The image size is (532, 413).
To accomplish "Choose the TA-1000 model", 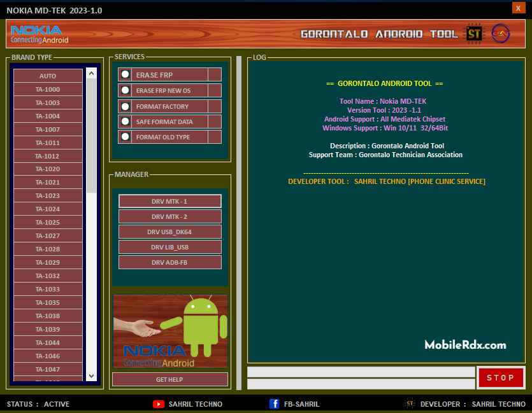I will tap(48, 90).
